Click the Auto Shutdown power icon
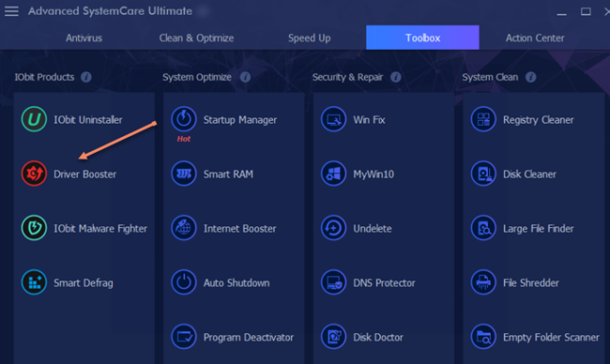 click(184, 282)
